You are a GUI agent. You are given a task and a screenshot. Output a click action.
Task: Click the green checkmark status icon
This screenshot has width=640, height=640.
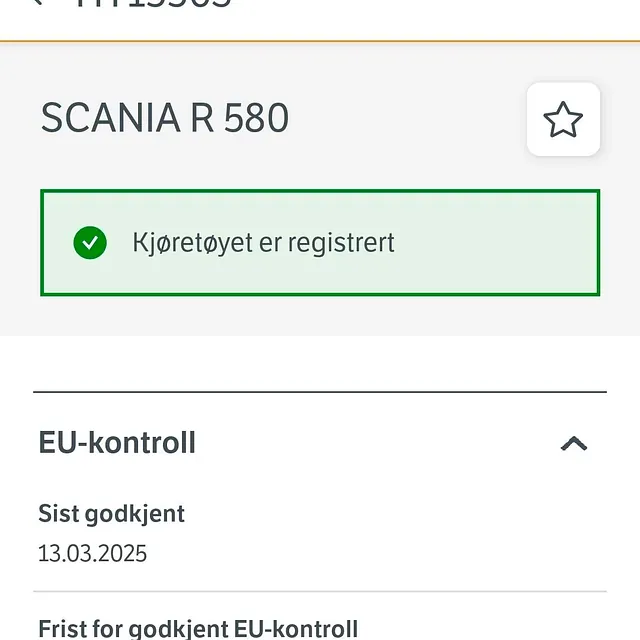click(x=90, y=242)
